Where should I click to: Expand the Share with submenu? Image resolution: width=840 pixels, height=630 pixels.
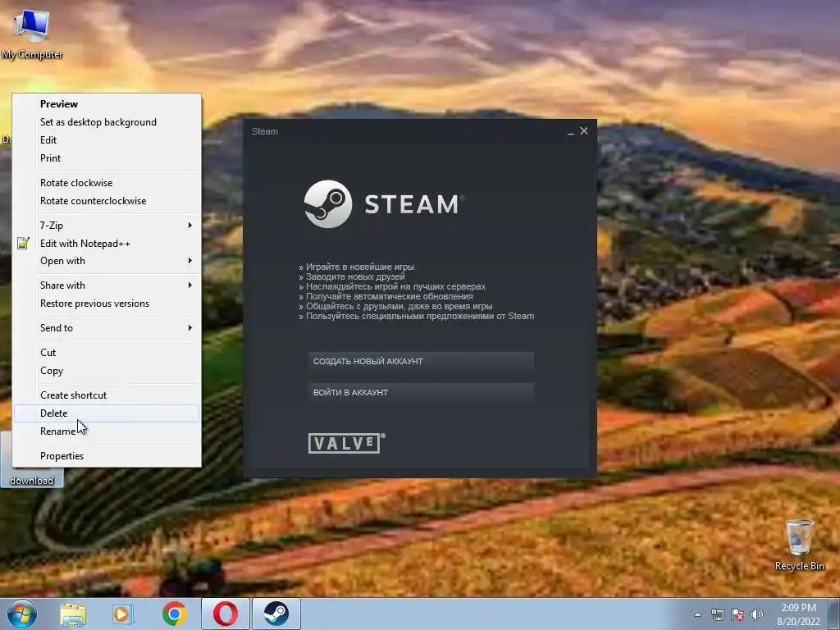click(107, 285)
